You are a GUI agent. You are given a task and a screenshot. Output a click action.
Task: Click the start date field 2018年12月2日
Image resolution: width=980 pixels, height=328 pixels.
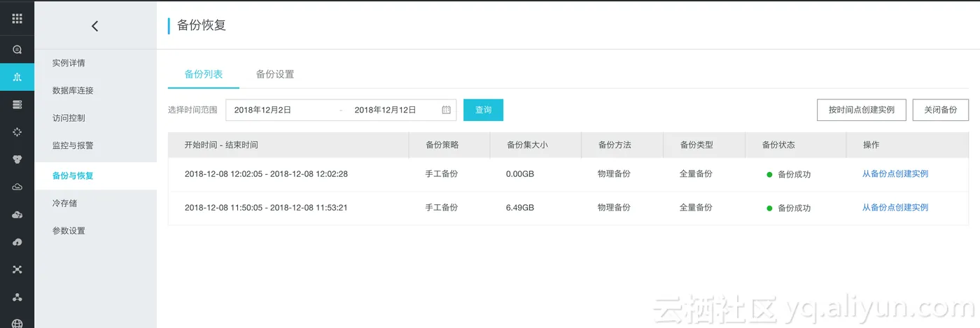coord(262,110)
